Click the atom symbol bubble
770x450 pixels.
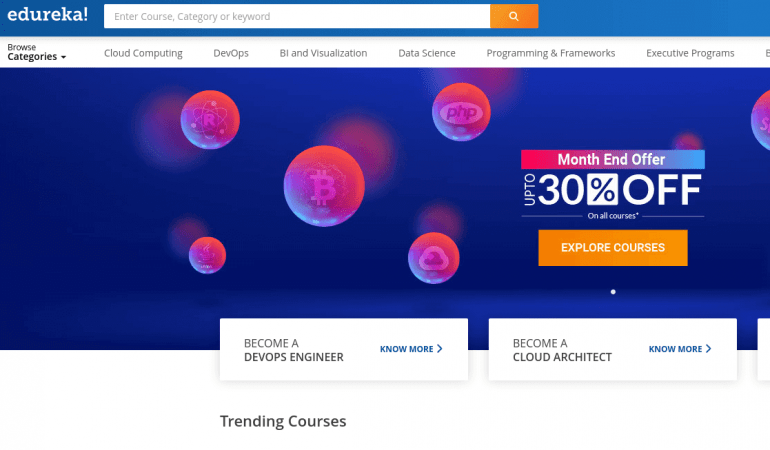click(x=209, y=120)
